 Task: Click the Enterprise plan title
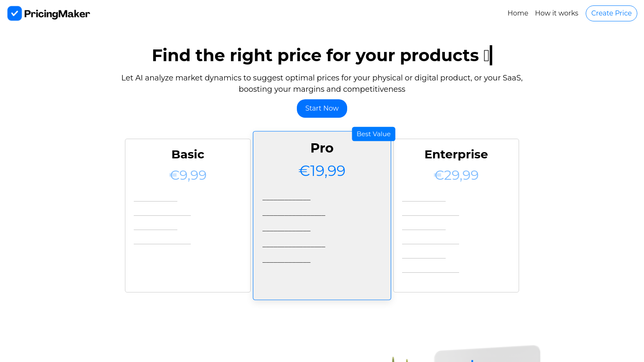(456, 154)
